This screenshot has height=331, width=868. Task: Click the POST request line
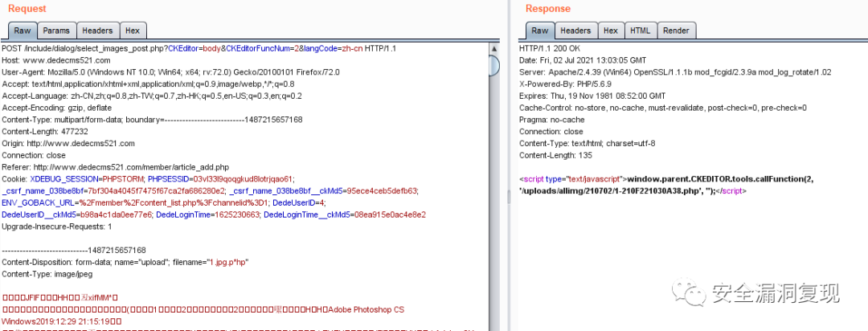point(199,48)
